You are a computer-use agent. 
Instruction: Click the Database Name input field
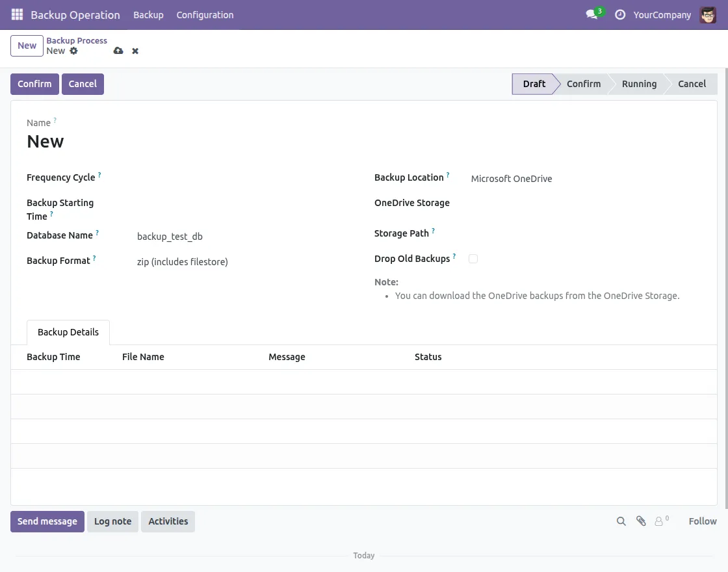click(x=240, y=237)
